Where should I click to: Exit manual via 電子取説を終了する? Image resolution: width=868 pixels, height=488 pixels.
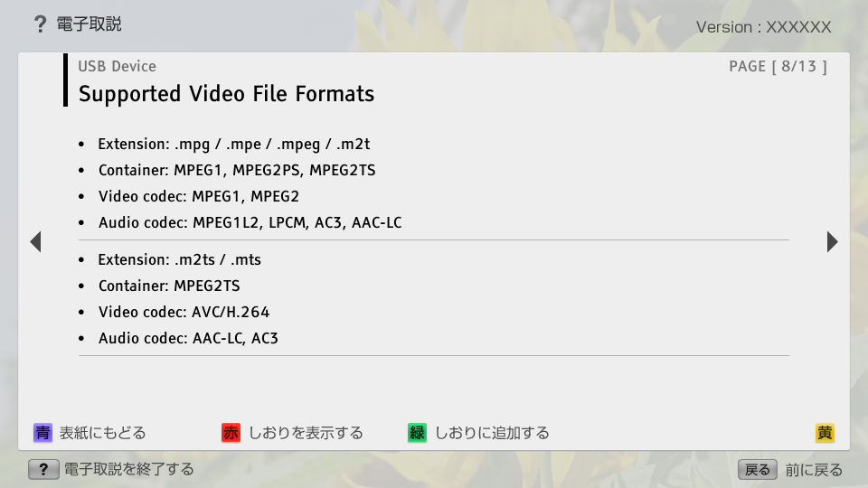pos(127,469)
